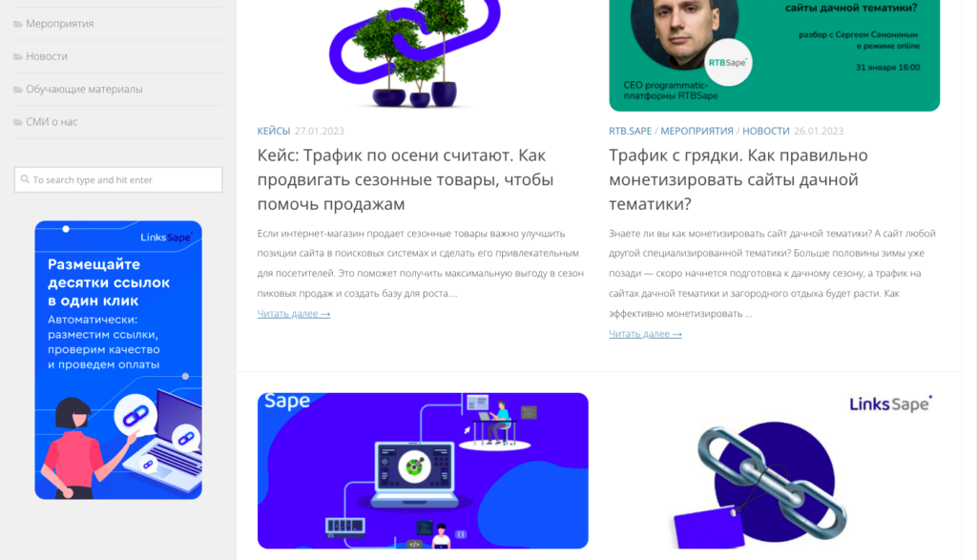Viewport: 977px width, 560px height.
Task: Open the green RTBSape webinar thumbnail
Action: [x=775, y=54]
